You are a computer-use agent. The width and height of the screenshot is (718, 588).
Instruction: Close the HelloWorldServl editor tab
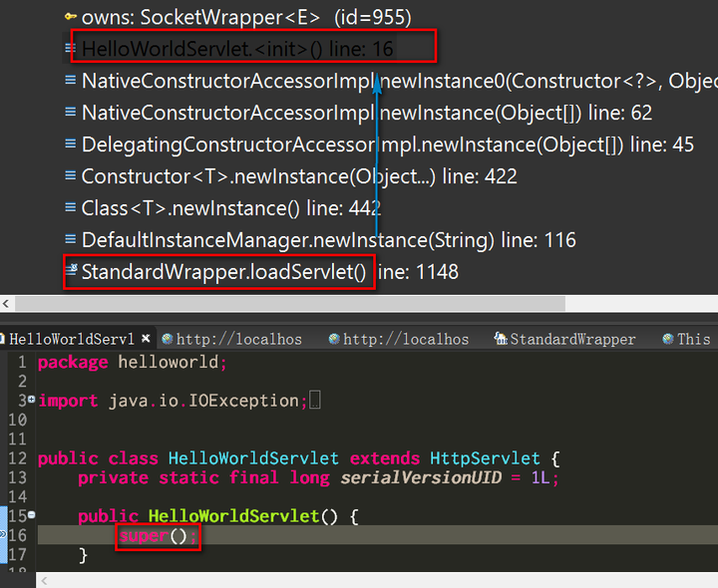[x=146, y=338]
